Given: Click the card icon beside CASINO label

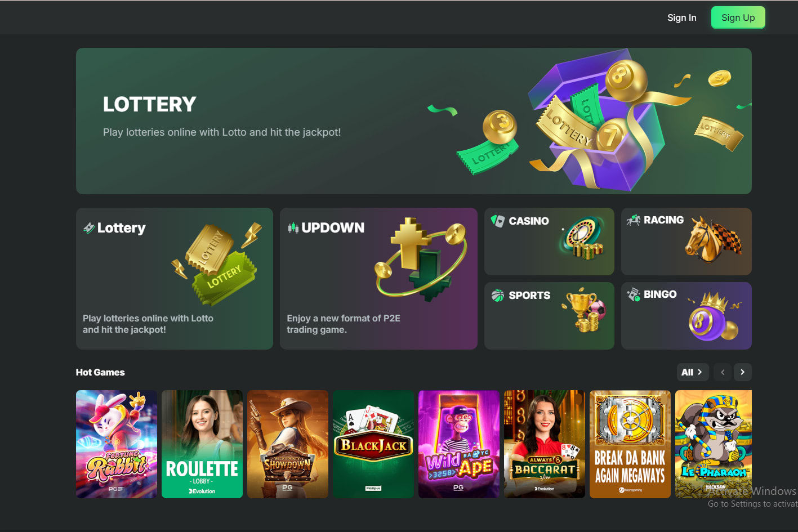Looking at the screenshot, I should [x=498, y=221].
